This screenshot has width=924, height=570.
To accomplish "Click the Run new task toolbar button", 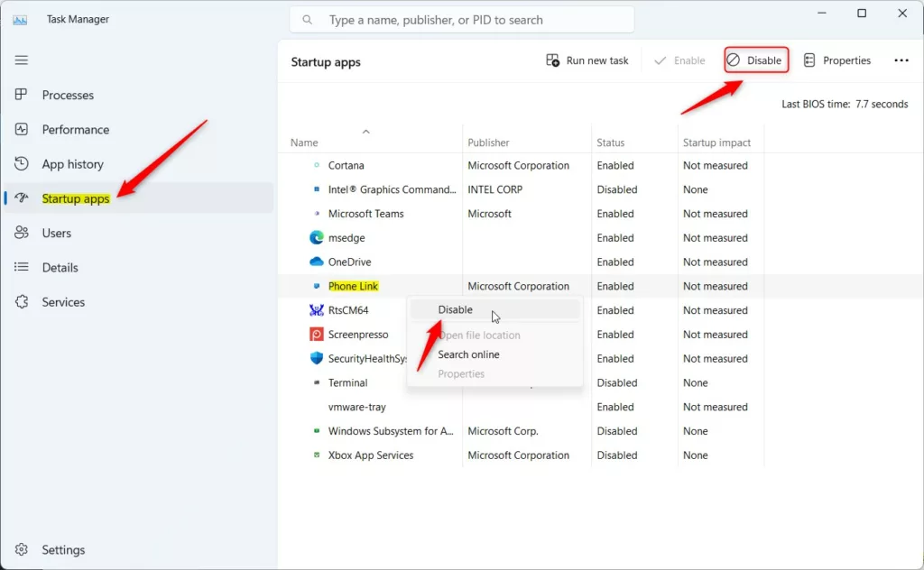I will pyautogui.click(x=587, y=60).
